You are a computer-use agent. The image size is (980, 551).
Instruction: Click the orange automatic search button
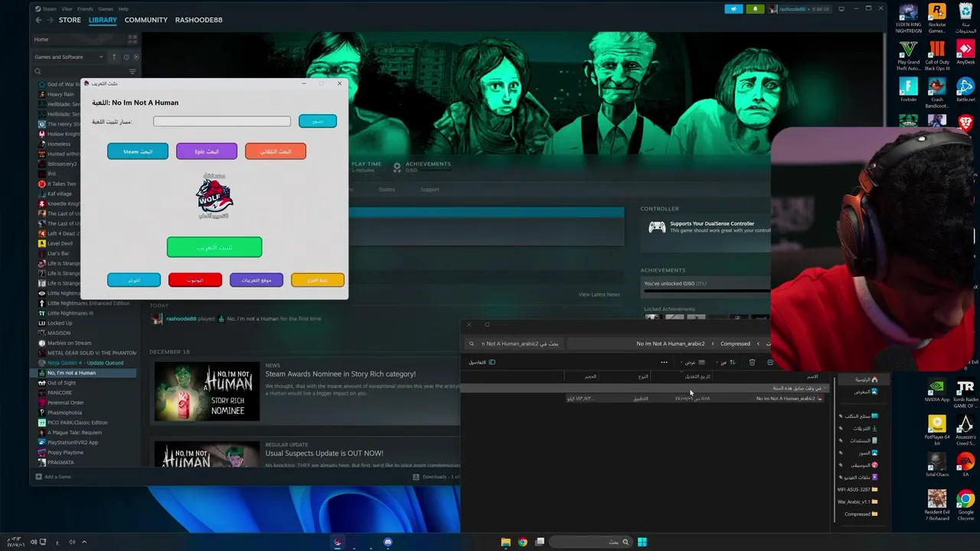pyautogui.click(x=276, y=152)
